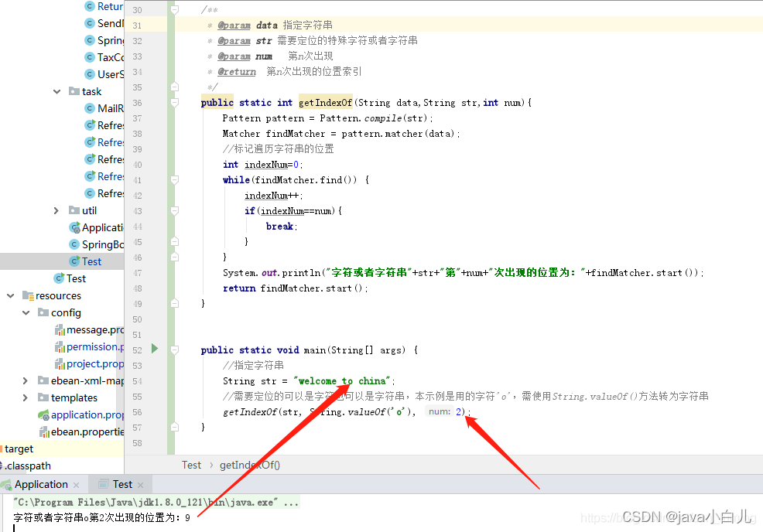Select the .classpath file
This screenshot has width=763, height=532.
tap(28, 465)
